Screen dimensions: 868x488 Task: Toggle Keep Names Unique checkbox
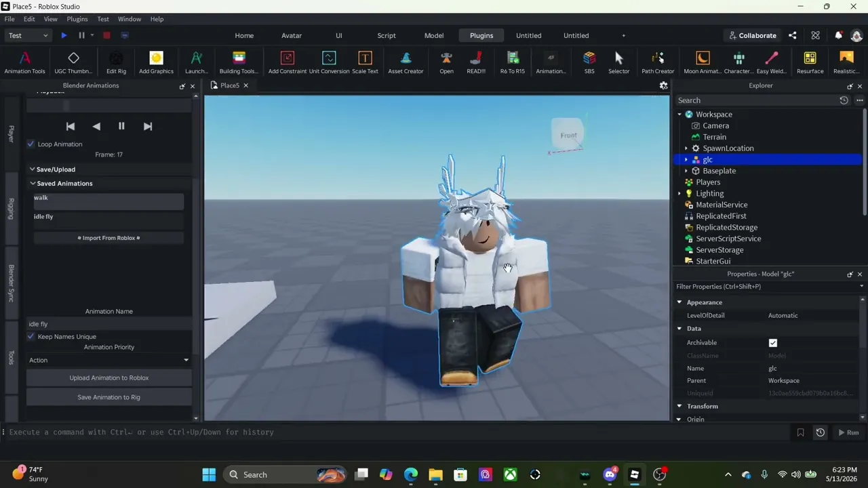[31, 336]
